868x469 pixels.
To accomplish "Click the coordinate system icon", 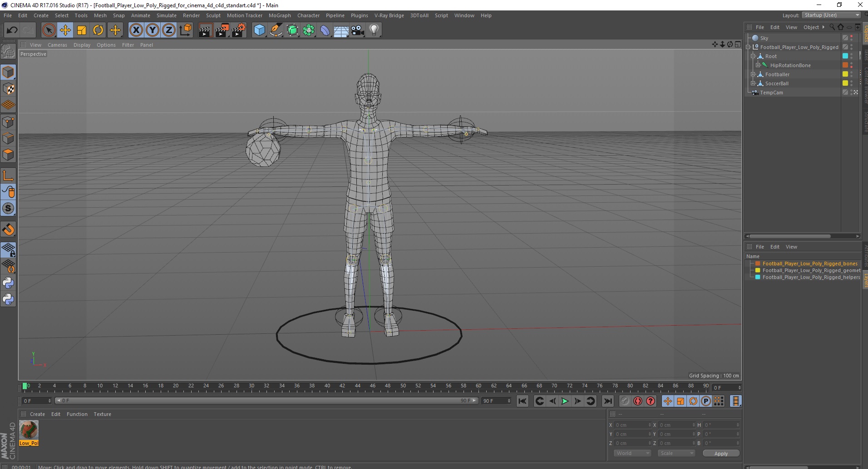I will [x=185, y=30].
